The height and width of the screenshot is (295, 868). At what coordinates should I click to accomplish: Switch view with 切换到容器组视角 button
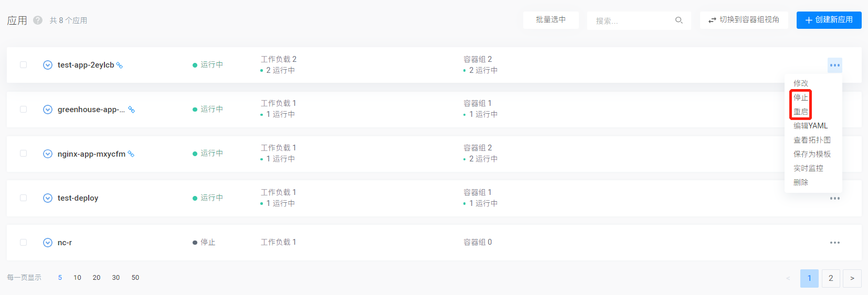tap(744, 20)
